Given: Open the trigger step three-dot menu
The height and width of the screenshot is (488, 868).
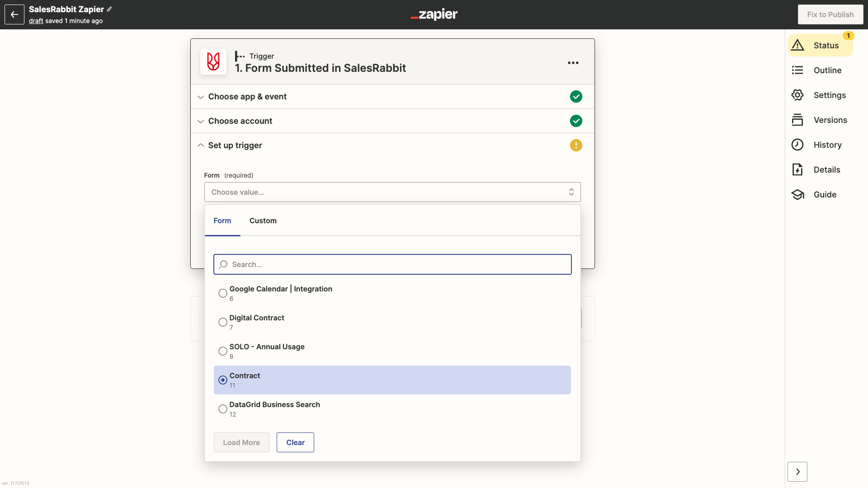Looking at the screenshot, I should tap(573, 63).
